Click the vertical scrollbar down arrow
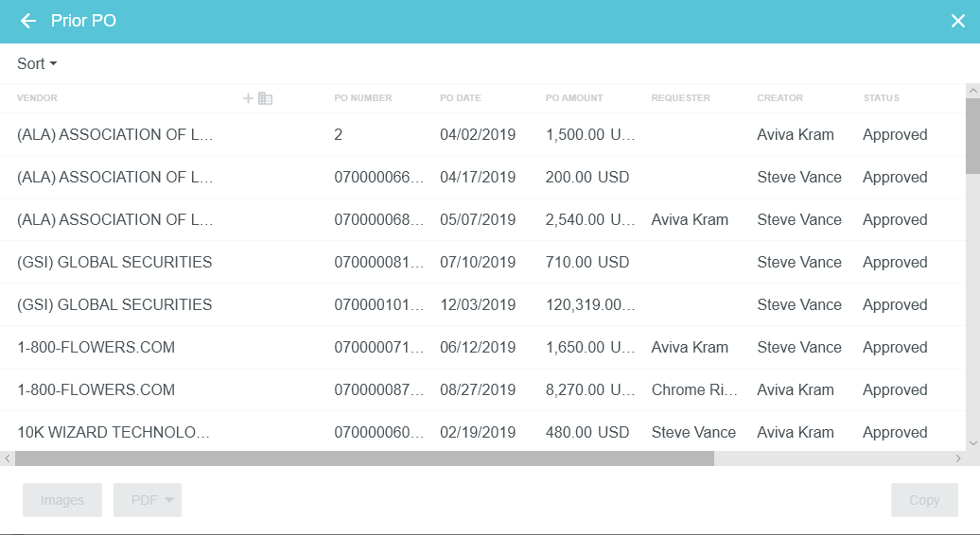Image resolution: width=980 pixels, height=535 pixels. click(x=971, y=442)
